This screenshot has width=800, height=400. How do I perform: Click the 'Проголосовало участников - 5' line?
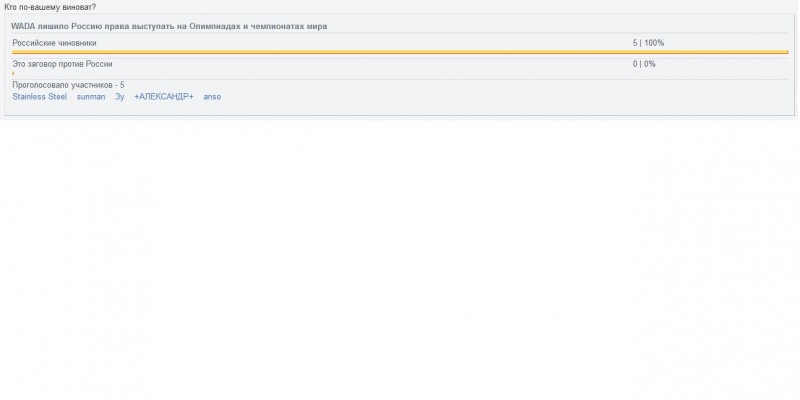(68, 85)
